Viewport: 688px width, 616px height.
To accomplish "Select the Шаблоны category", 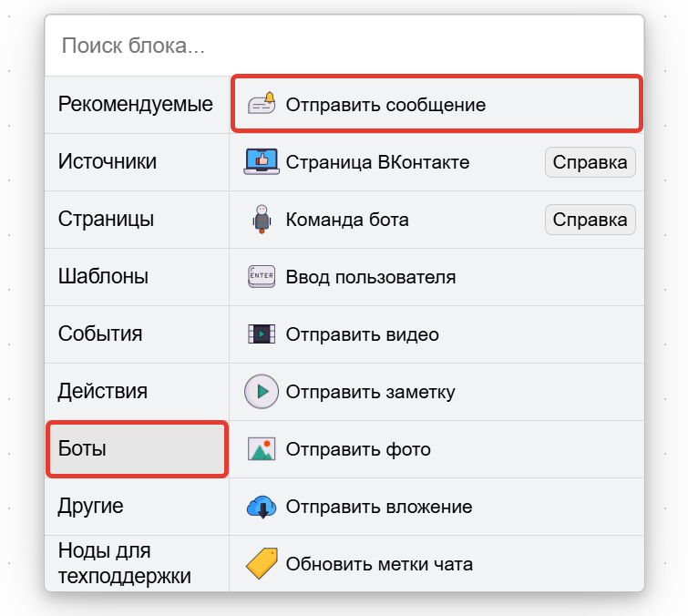I will [137, 277].
